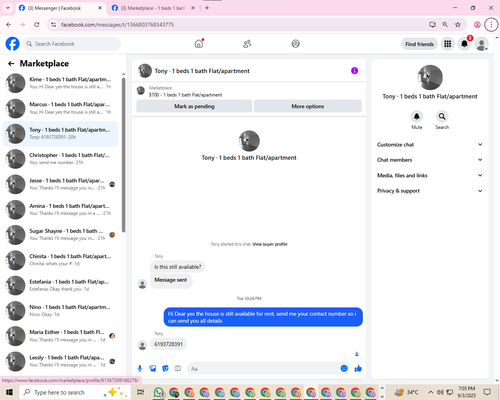
Task: Click Mark as pending button
Action: tap(194, 106)
